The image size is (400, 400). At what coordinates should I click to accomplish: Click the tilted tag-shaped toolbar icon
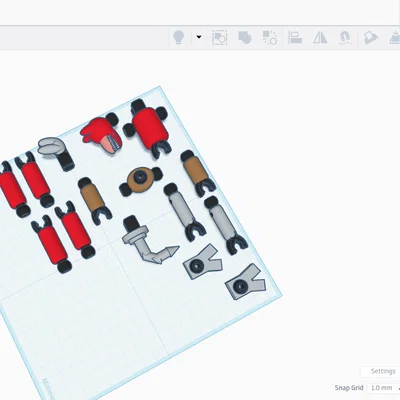click(370, 38)
